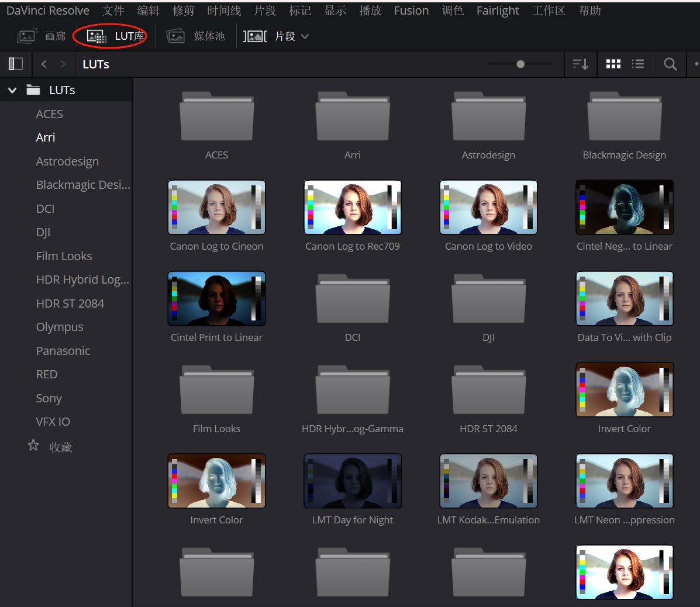Select the LMT Day for Night thumbnail
Image resolution: width=700 pixels, height=607 pixels.
(352, 481)
